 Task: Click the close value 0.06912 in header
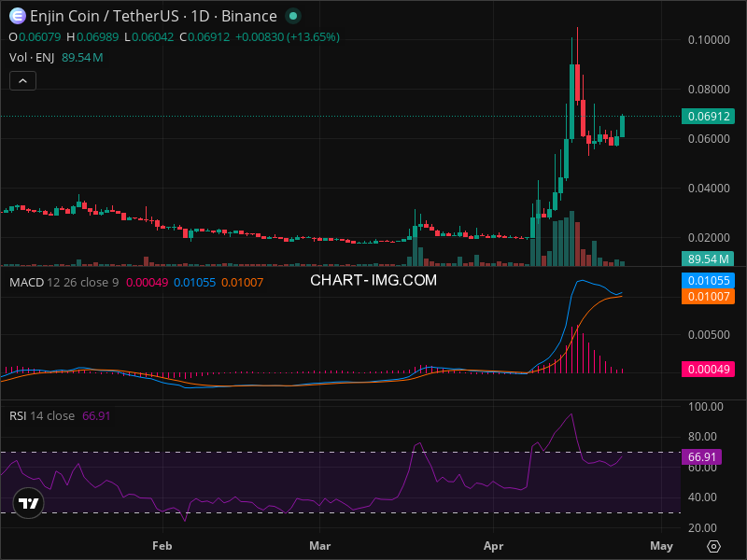(208, 37)
